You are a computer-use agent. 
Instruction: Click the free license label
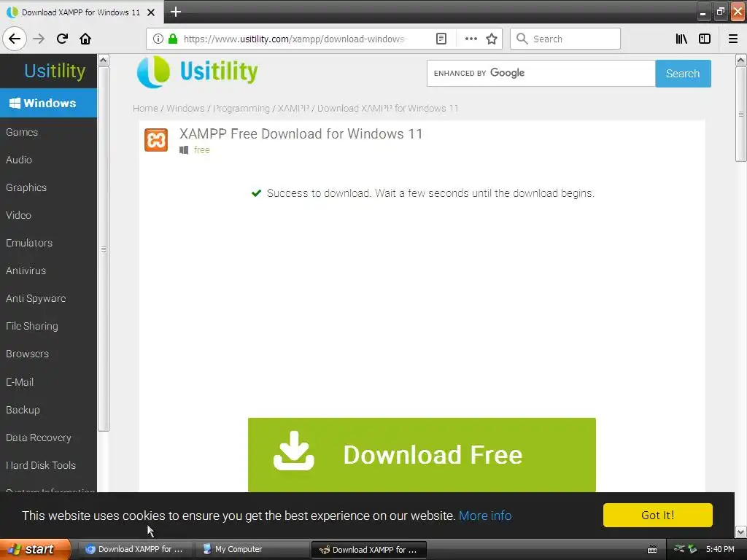[201, 150]
